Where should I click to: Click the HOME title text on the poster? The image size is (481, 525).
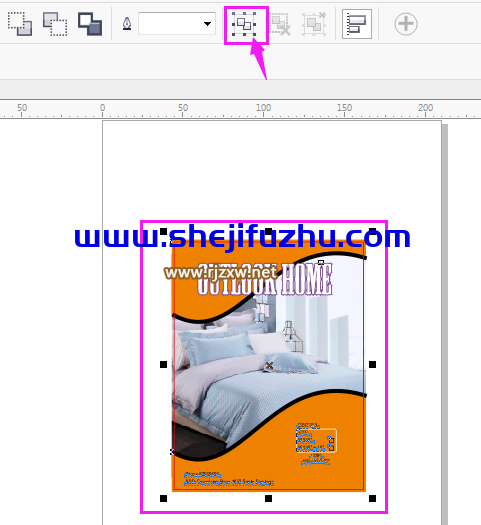pos(306,280)
